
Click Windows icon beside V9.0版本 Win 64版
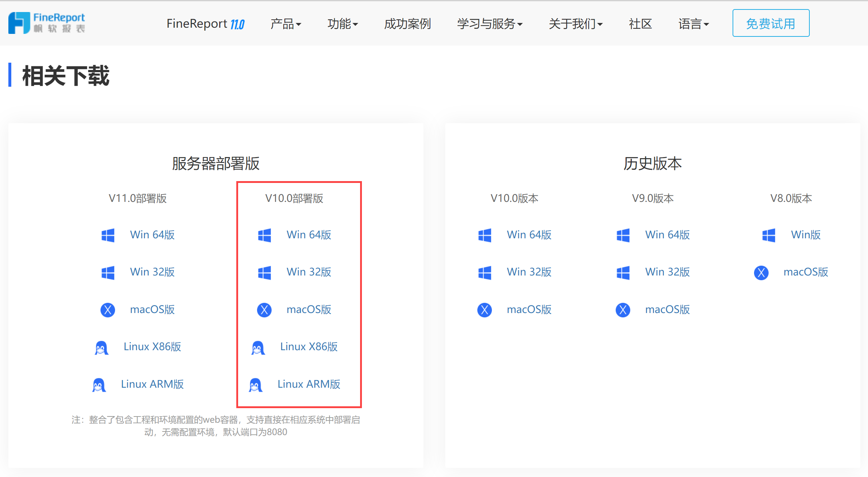(623, 235)
